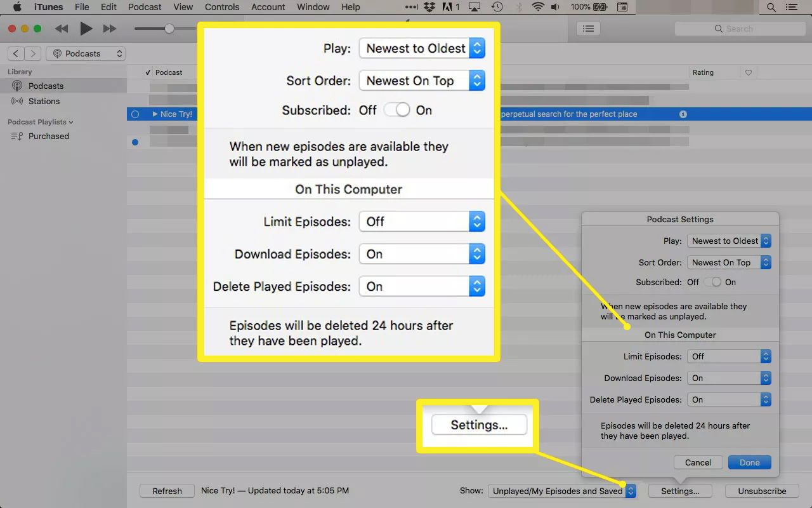The height and width of the screenshot is (508, 812).
Task: Click the blue unplayed dot in the list
Action: pyautogui.click(x=135, y=142)
